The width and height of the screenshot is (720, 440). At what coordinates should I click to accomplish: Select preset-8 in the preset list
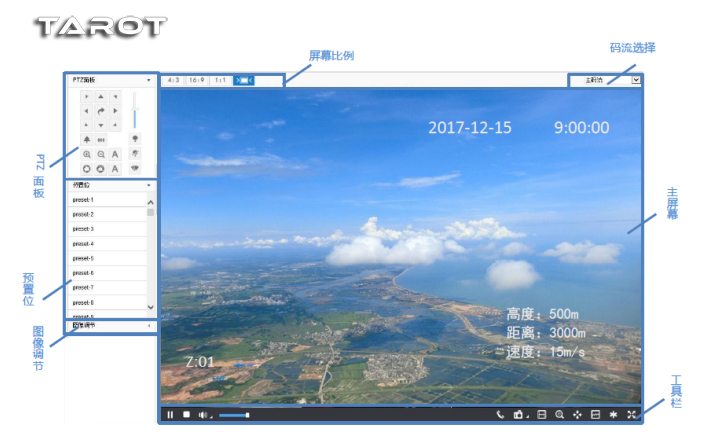point(107,303)
